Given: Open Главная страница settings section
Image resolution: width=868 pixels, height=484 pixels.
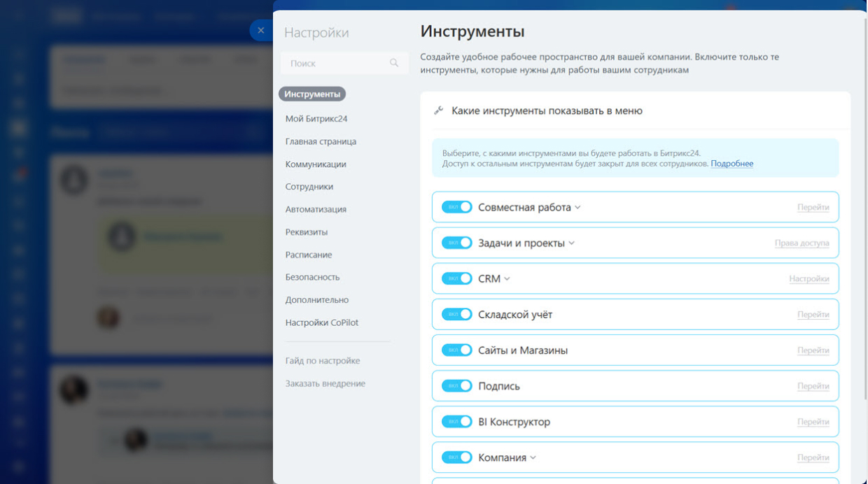Looking at the screenshot, I should tap(321, 141).
